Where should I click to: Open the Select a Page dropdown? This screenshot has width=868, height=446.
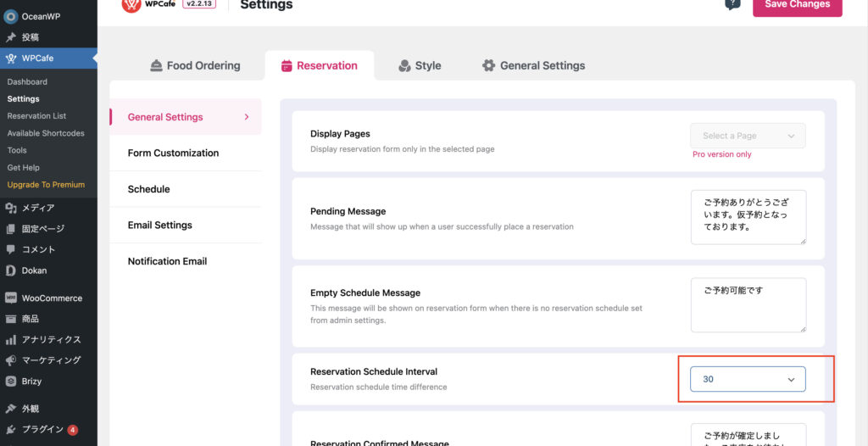(x=748, y=136)
